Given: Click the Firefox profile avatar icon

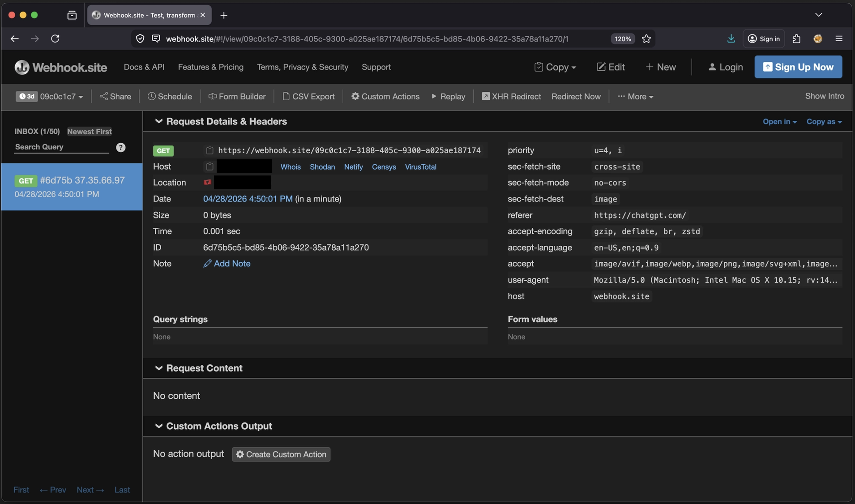Looking at the screenshot, I should 818,38.
